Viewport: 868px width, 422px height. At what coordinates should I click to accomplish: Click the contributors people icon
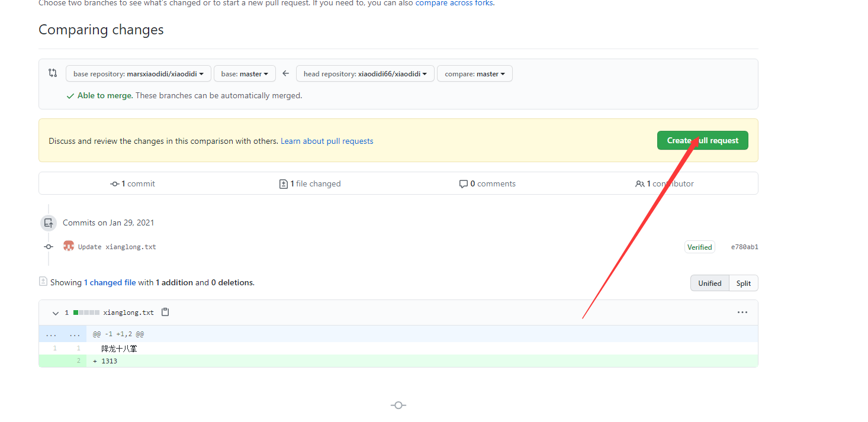pos(639,184)
